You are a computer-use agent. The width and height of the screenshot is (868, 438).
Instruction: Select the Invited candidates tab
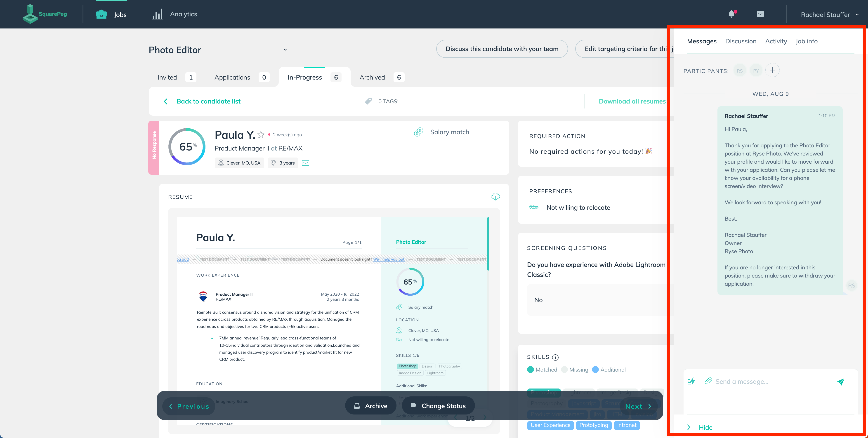(177, 77)
